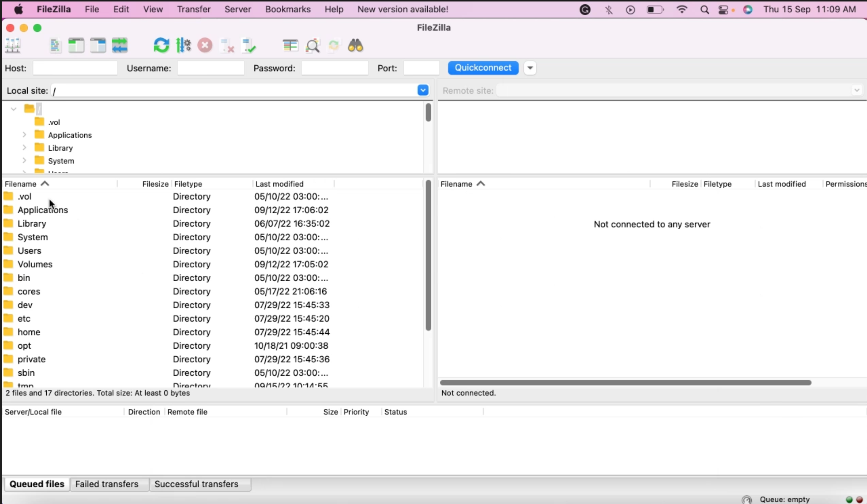The height and width of the screenshot is (504, 867).
Task: Open the Server menu
Action: [x=238, y=9]
